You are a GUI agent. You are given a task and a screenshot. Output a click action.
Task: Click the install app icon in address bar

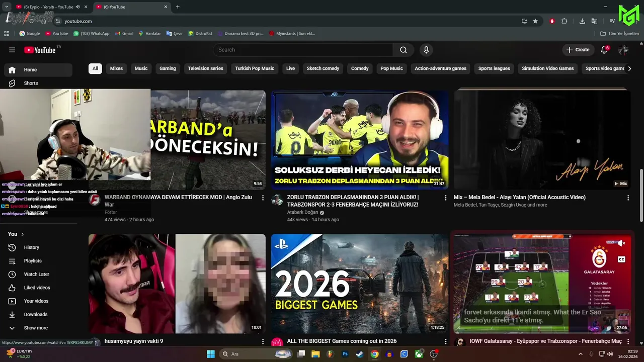[x=524, y=21]
